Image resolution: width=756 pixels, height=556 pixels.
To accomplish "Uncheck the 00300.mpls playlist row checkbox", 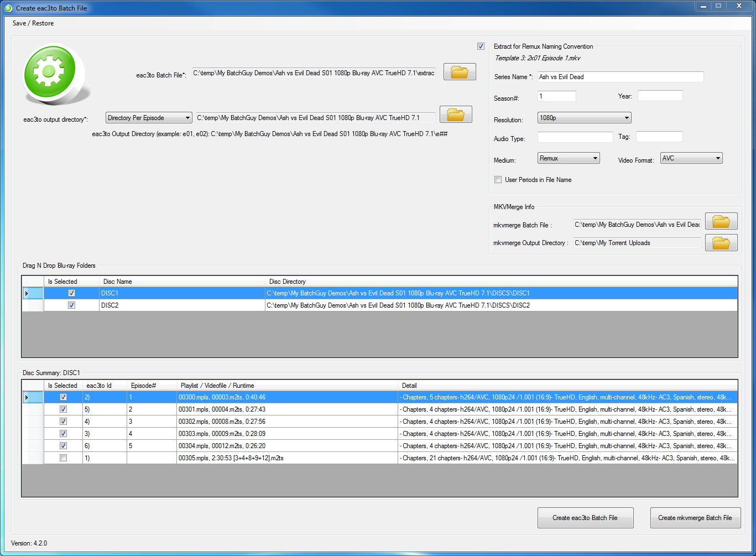I will point(63,397).
